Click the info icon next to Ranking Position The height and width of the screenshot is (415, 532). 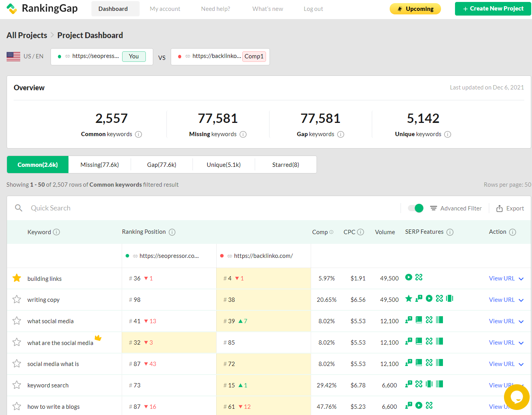[172, 232]
